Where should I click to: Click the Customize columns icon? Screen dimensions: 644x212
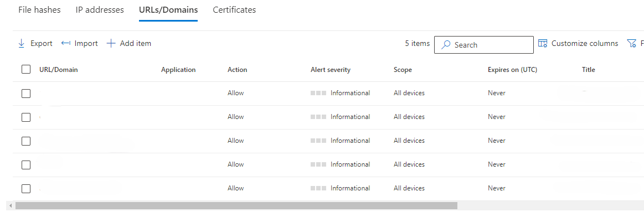(x=543, y=43)
